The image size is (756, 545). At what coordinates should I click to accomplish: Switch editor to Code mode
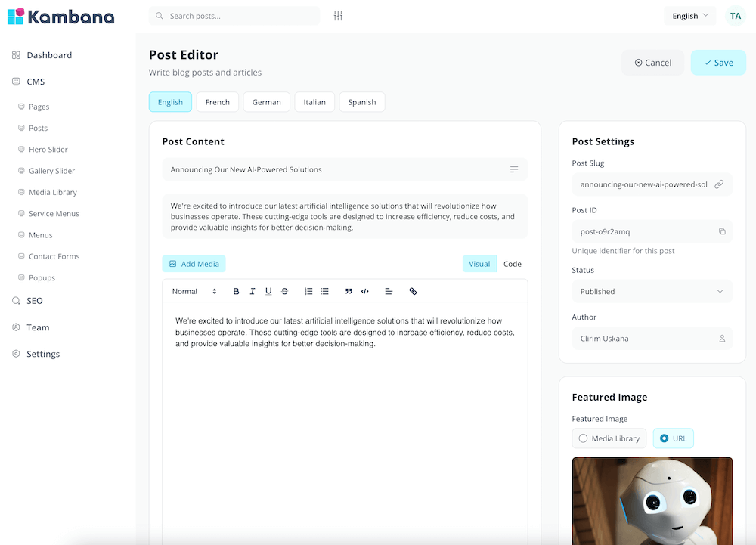click(512, 264)
